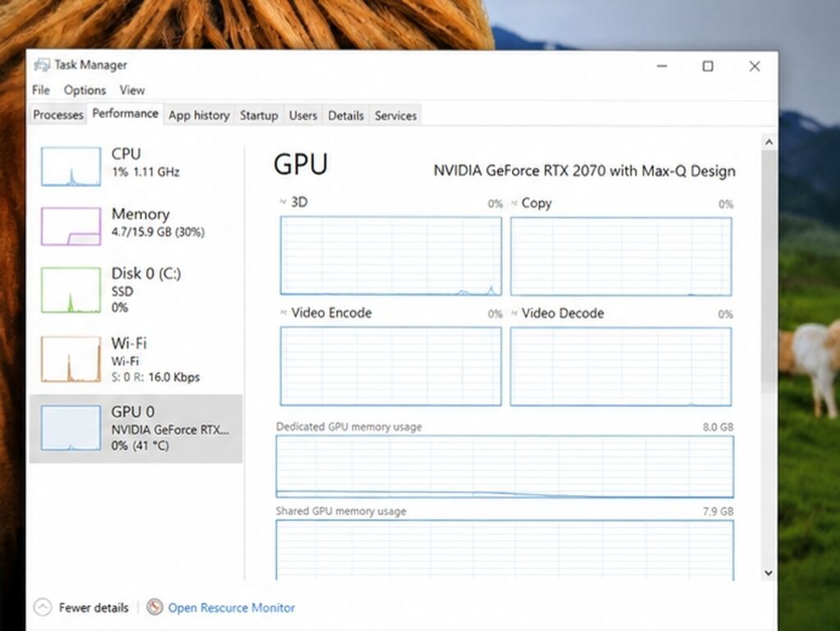
Task: Open the Startup tab
Action: (258, 115)
